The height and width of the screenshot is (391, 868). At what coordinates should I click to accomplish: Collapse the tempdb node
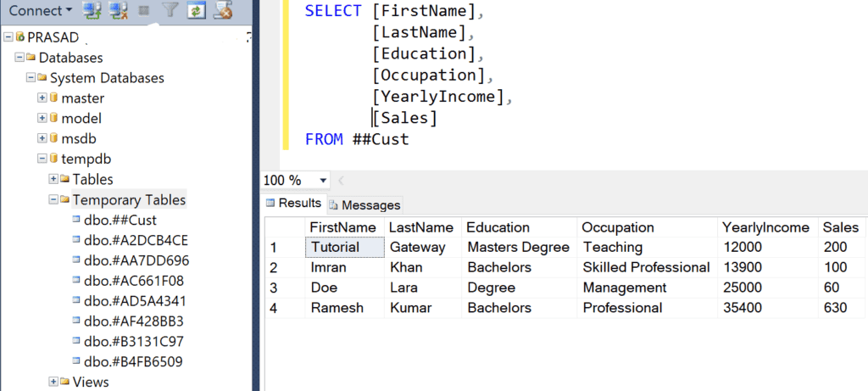pos(42,159)
